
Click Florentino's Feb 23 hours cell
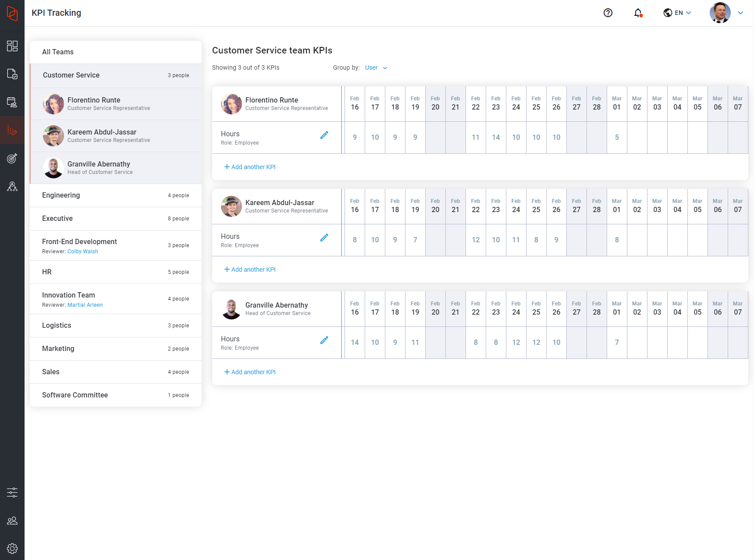(496, 138)
